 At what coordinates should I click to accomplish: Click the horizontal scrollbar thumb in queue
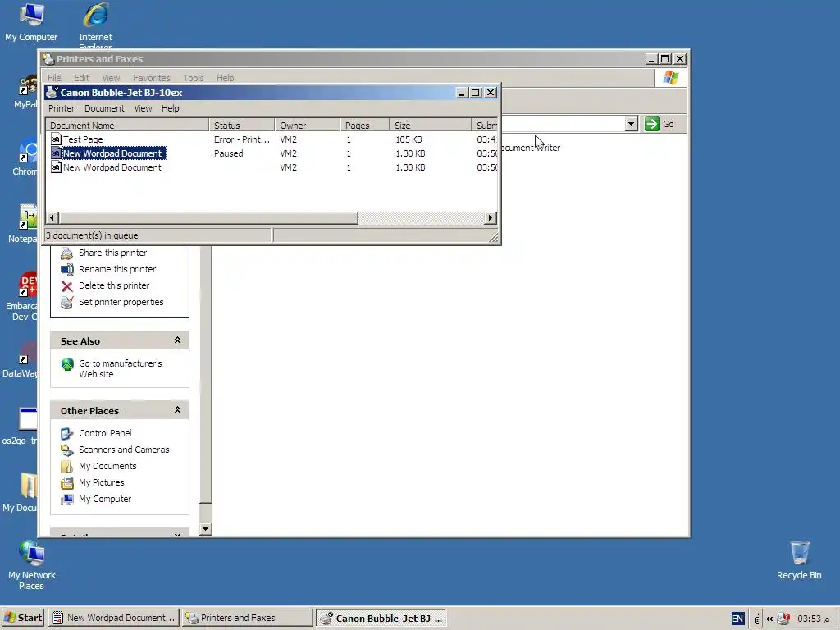tap(208, 218)
